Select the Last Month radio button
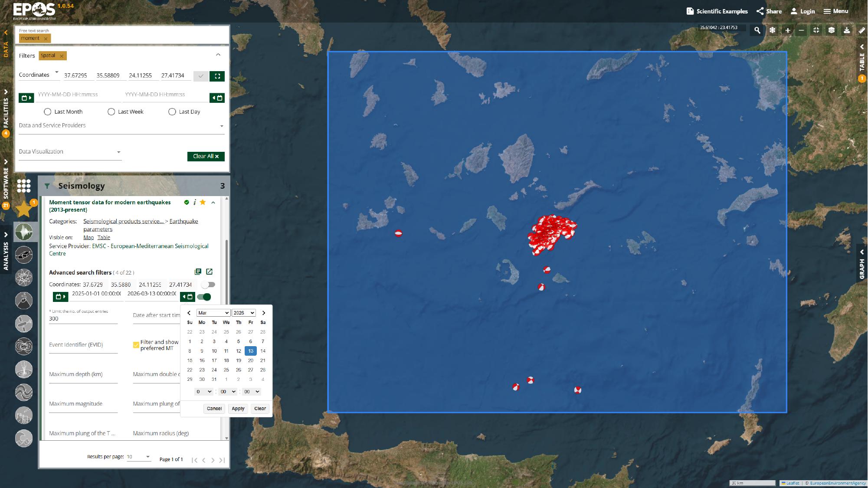This screenshot has width=868, height=488. (x=48, y=112)
